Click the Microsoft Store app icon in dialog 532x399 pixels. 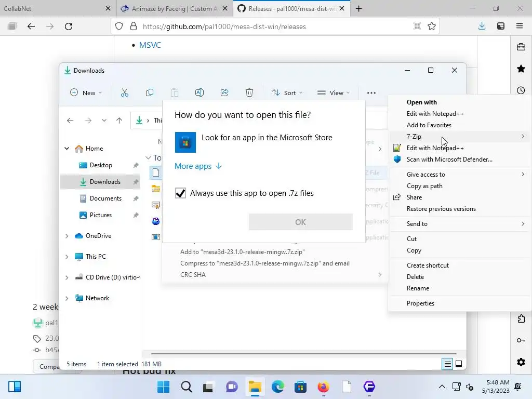point(185,142)
